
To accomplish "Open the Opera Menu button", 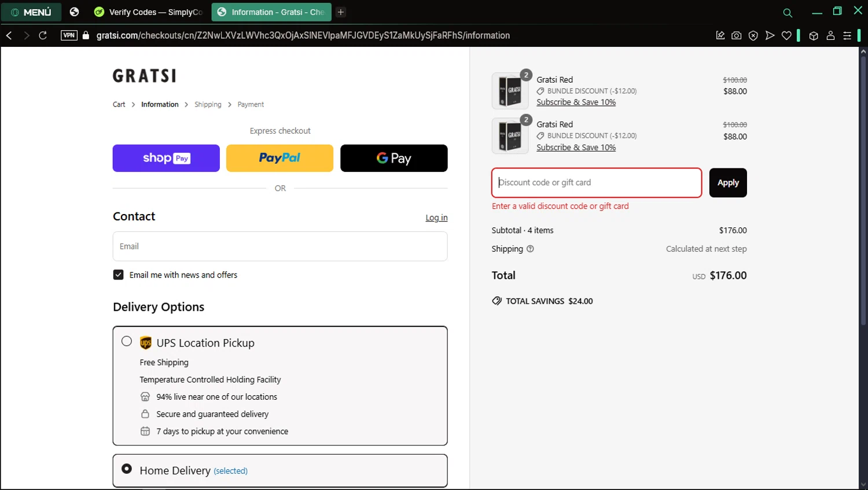I will coord(31,12).
